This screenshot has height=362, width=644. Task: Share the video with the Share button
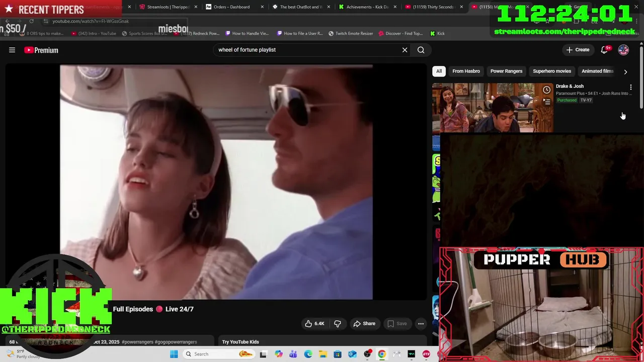point(364,324)
